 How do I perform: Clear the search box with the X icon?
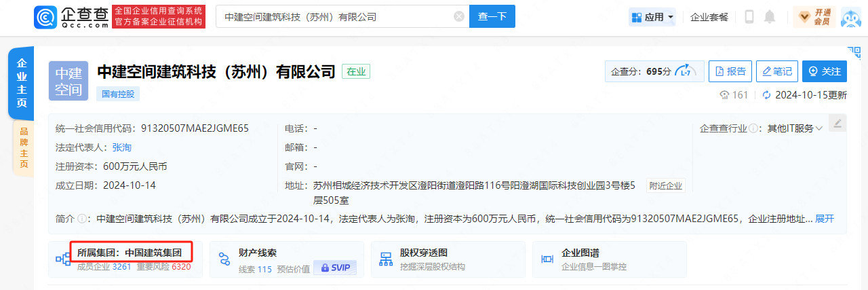[x=459, y=17]
